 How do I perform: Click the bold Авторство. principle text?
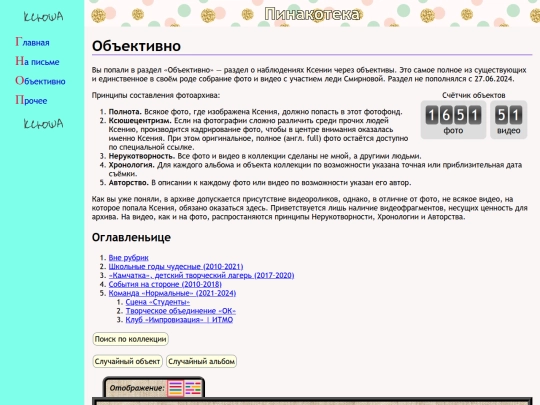128,183
